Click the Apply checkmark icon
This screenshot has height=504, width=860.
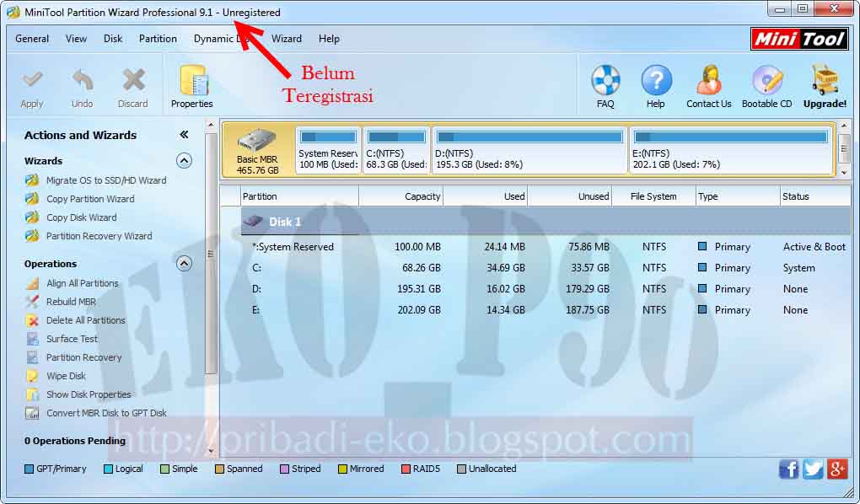(32, 81)
